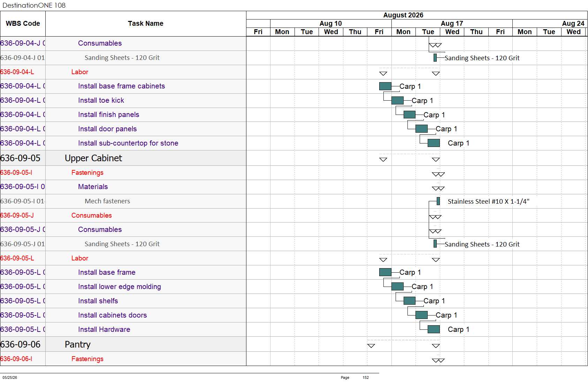
Task: Click Gantt bar for Install finish panels
Action: 410,115
